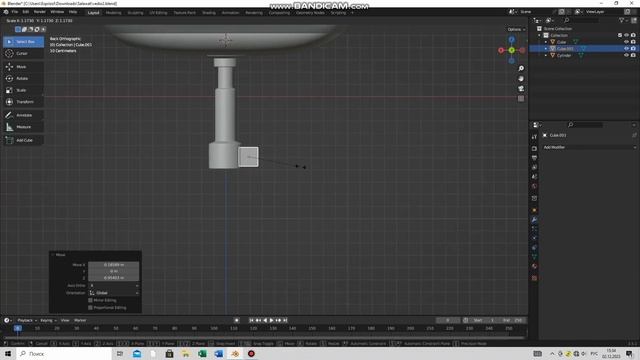
Task: Open the World properties tab icon
Action: [534, 186]
